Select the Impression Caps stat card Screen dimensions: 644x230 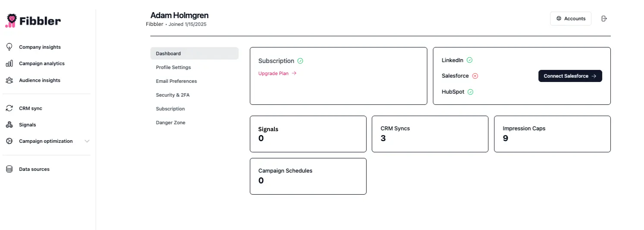click(x=552, y=134)
